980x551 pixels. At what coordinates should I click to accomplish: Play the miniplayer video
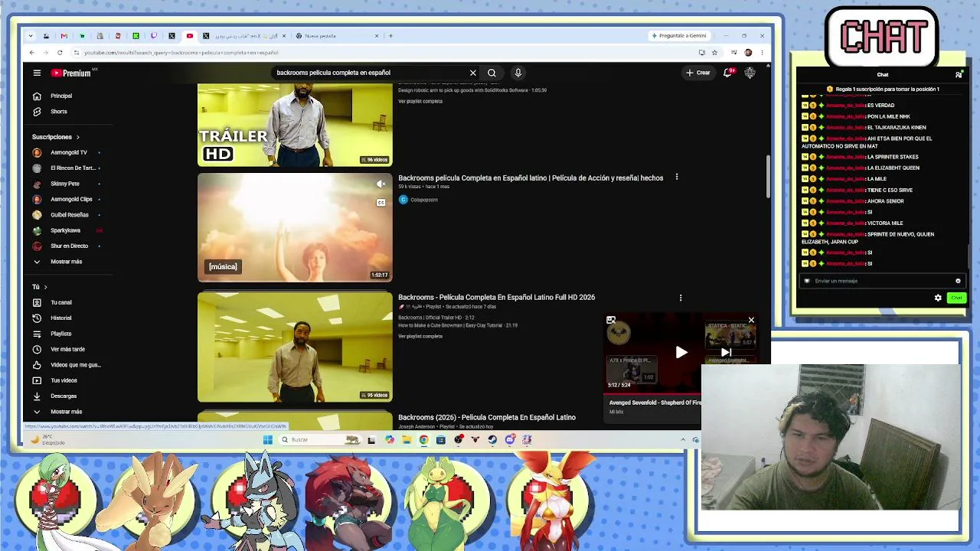pos(681,352)
